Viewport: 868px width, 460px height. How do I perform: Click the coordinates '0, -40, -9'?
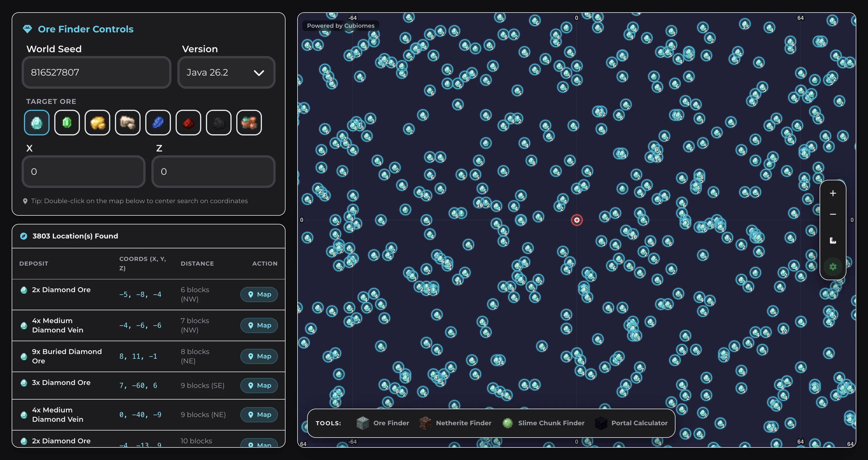tap(140, 415)
